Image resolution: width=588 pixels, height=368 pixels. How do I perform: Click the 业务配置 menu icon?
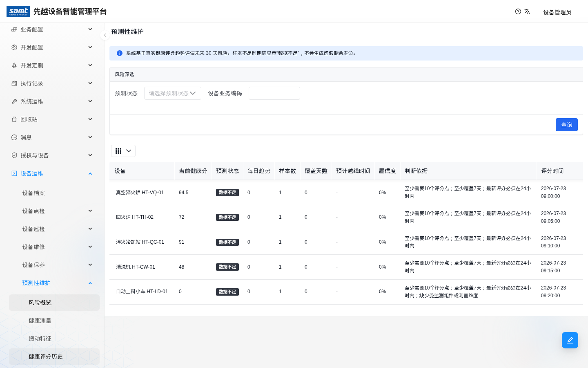point(14,29)
